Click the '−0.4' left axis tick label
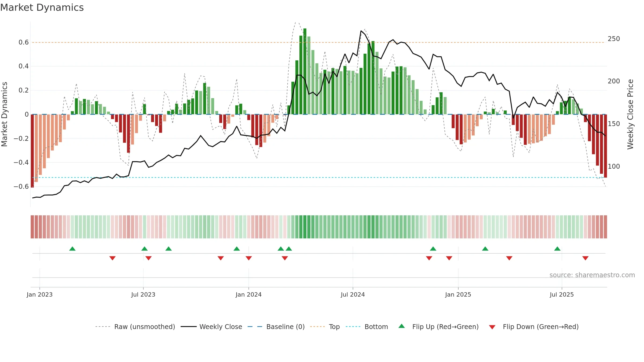 point(21,162)
